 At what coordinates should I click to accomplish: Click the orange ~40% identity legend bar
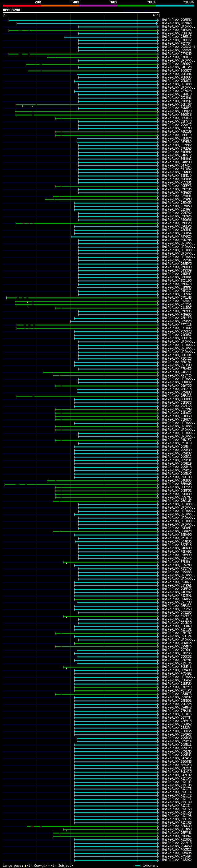pyautogui.click(x=60, y=6)
